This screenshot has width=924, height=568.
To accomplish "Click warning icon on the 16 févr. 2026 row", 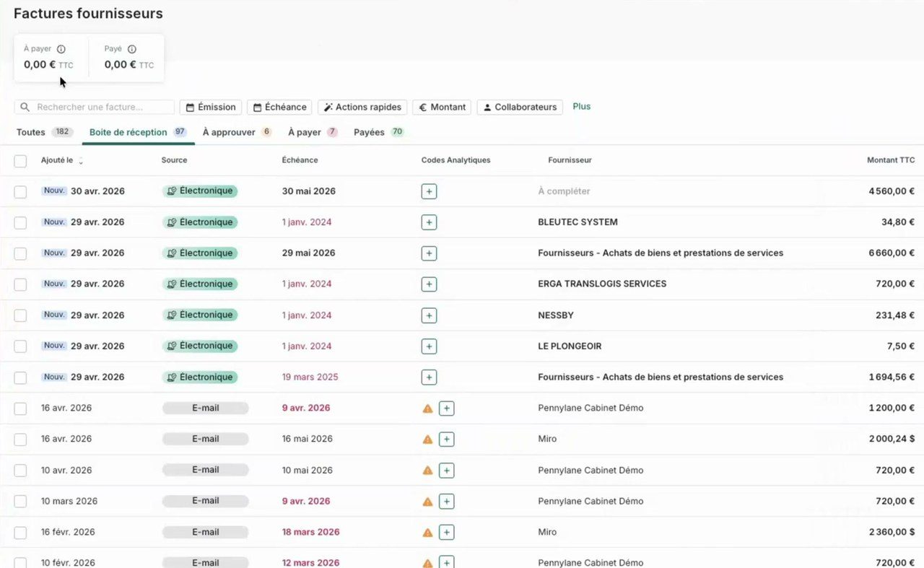I will click(x=427, y=532).
